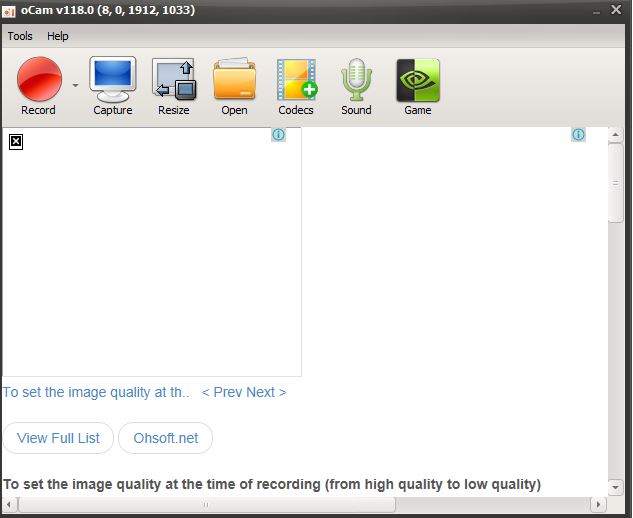Screen dimensions: 633x518
Task: Open the Tools menu
Action: 20,36
